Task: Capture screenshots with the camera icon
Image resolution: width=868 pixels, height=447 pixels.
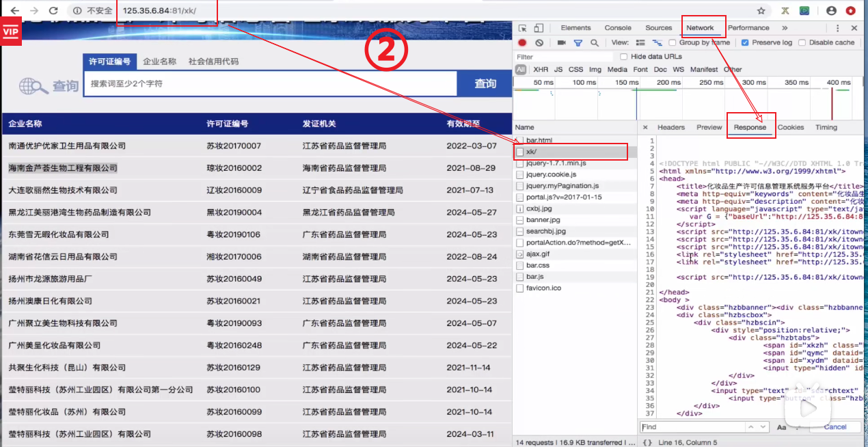Action: point(562,42)
